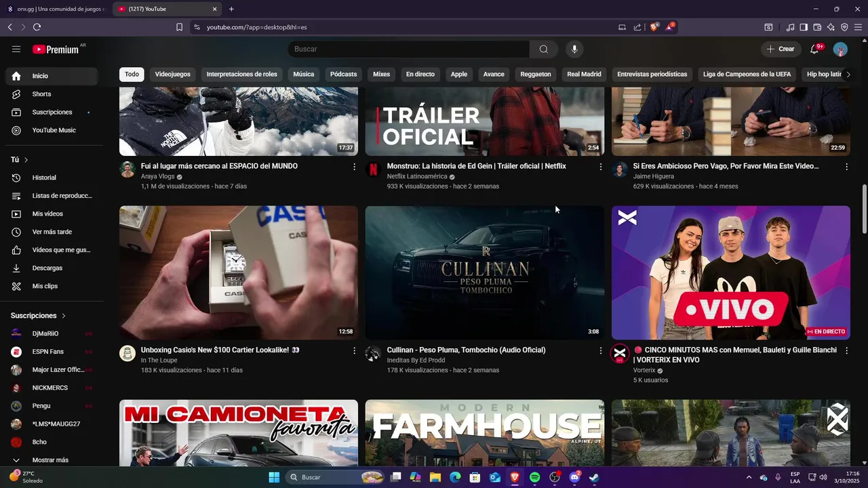868x488 pixels.
Task: Play the Cullinan Peso Pluma thumbnail
Action: (x=485, y=272)
